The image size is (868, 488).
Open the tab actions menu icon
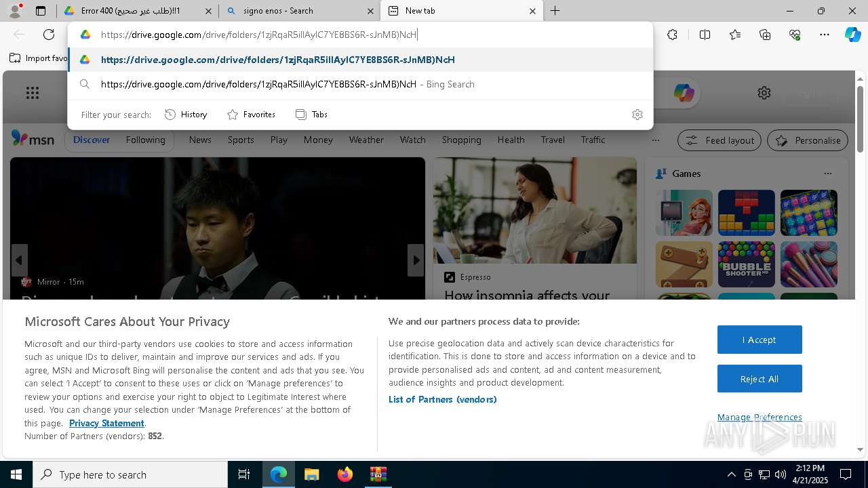pos(41,11)
